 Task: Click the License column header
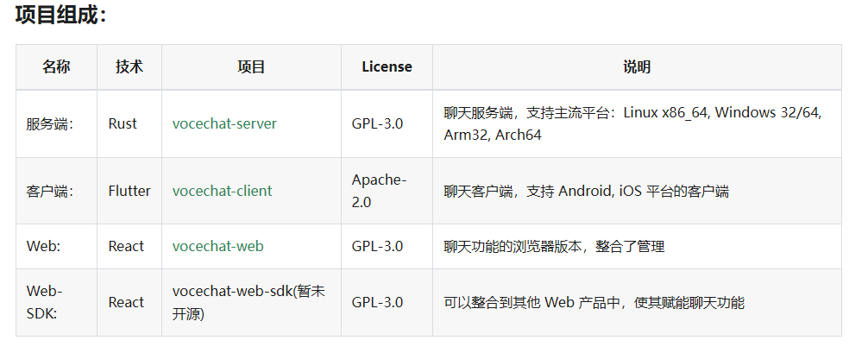coord(387,67)
